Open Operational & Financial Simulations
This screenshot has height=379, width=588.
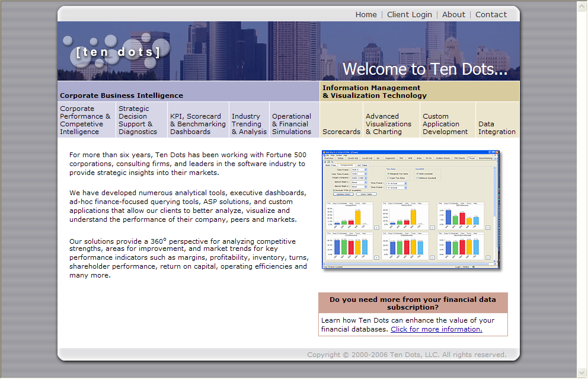[292, 124]
